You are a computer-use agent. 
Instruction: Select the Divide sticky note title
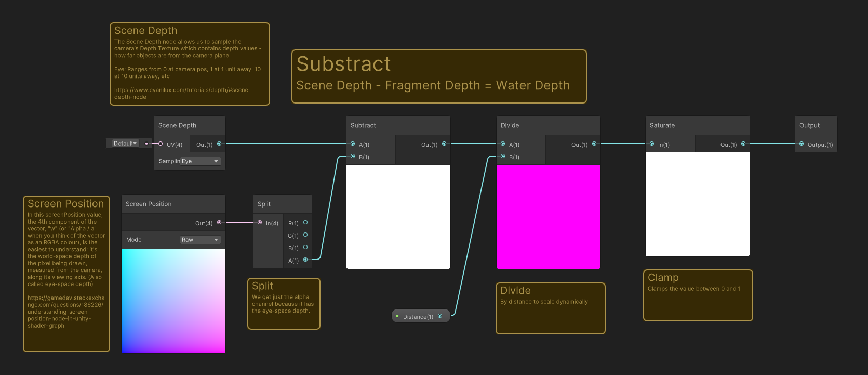coord(515,291)
